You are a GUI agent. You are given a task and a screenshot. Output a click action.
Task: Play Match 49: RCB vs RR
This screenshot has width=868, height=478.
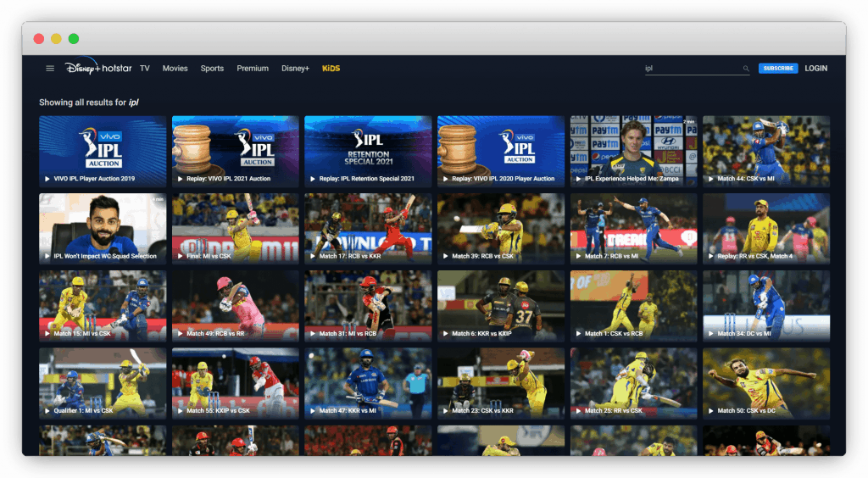click(x=236, y=306)
